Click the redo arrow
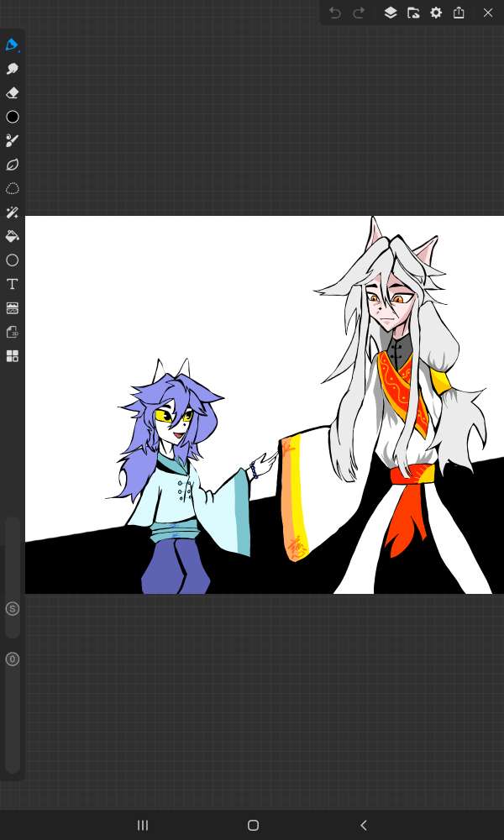The image size is (504, 840). pos(359,13)
